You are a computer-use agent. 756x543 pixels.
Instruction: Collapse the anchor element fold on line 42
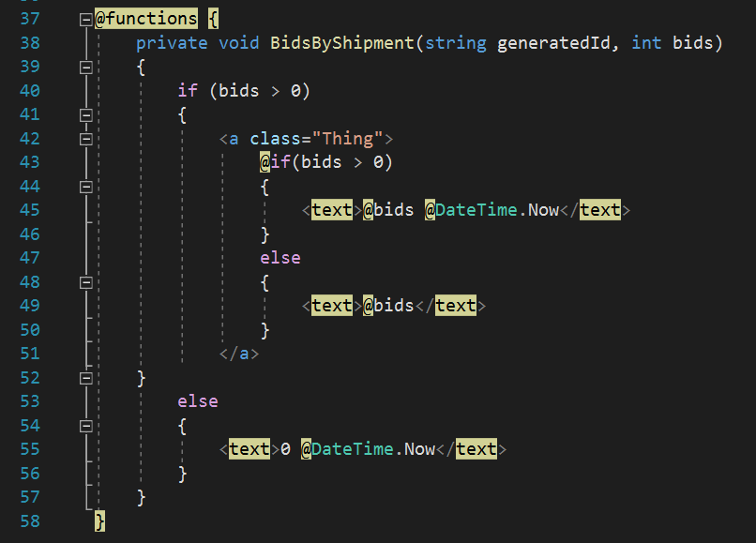[x=85, y=139]
